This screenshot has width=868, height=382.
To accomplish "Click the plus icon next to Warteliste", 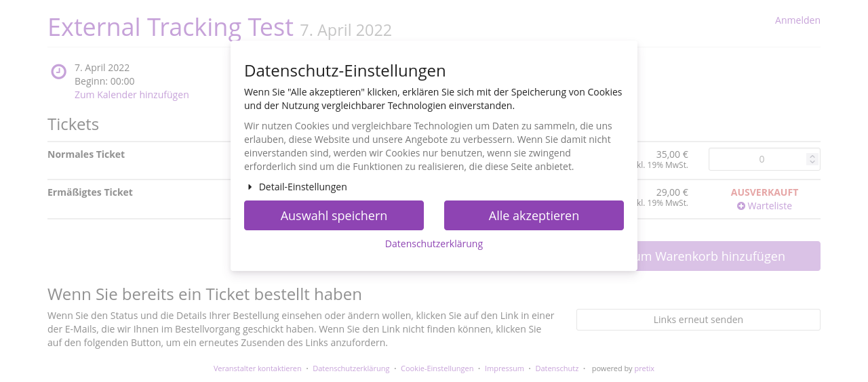I will [x=741, y=206].
